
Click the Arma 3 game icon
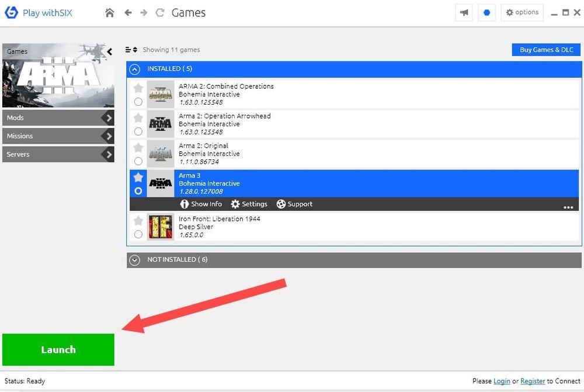(161, 183)
